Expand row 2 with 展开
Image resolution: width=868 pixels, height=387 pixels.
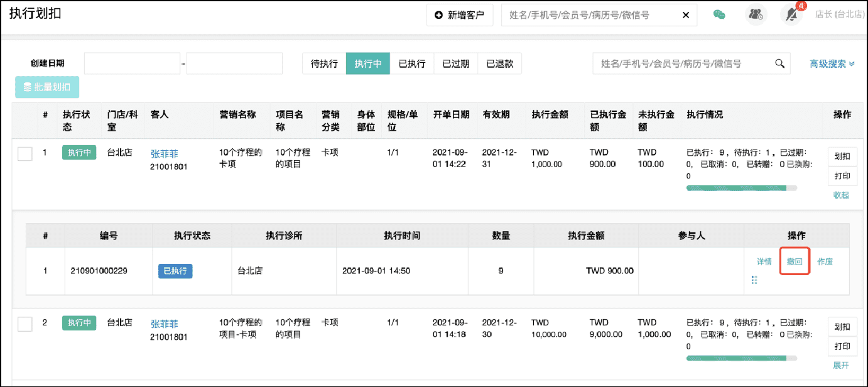pos(841,365)
